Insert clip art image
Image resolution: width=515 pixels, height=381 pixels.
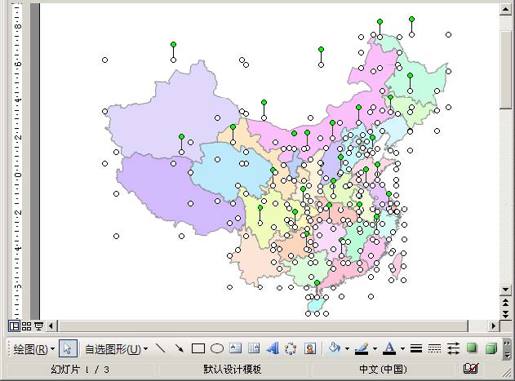[310, 349]
